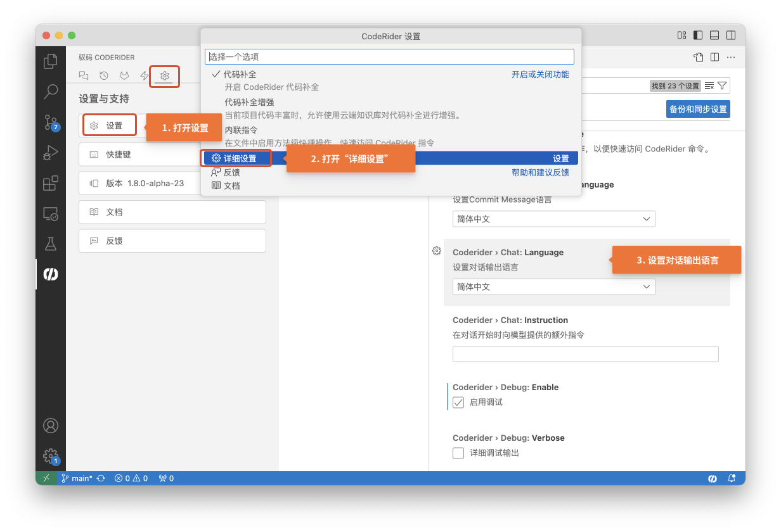Image resolution: width=781 pixels, height=532 pixels.
Task: Click the 文档 button in side panel
Action: click(x=172, y=212)
